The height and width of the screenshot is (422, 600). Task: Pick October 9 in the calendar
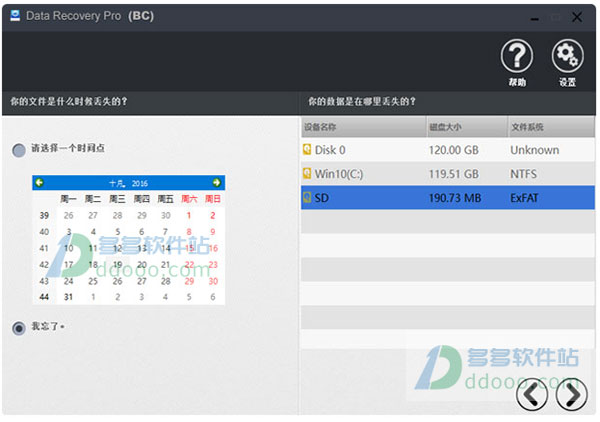click(213, 232)
